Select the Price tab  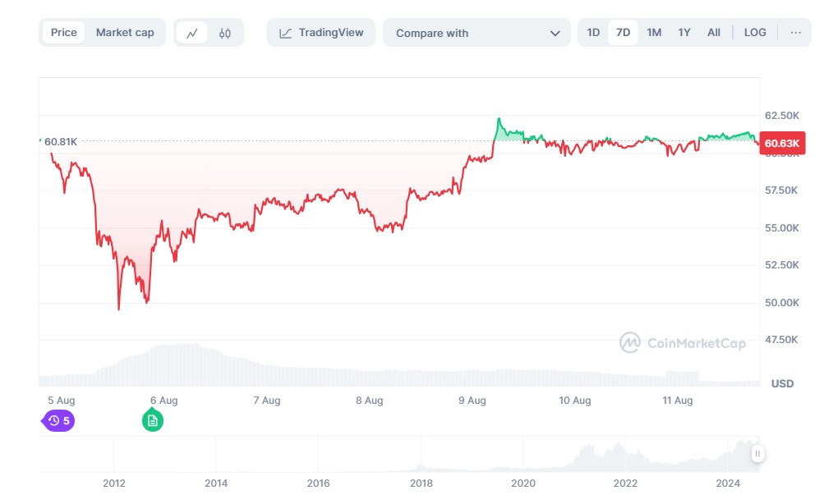(63, 33)
